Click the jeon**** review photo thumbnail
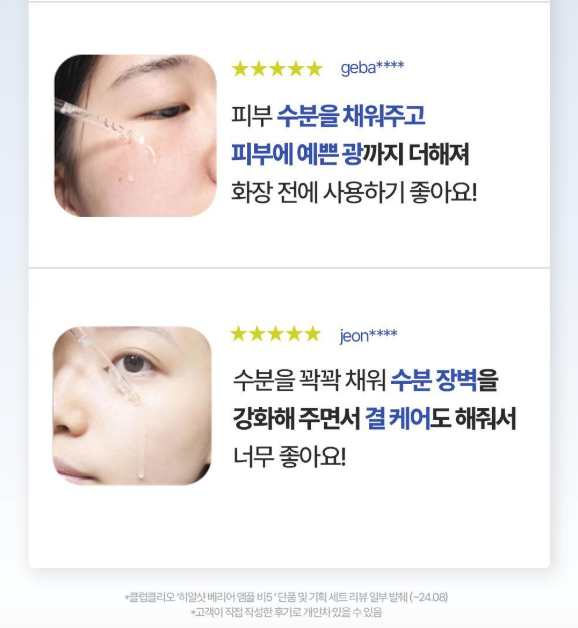578x628 pixels. click(x=132, y=406)
